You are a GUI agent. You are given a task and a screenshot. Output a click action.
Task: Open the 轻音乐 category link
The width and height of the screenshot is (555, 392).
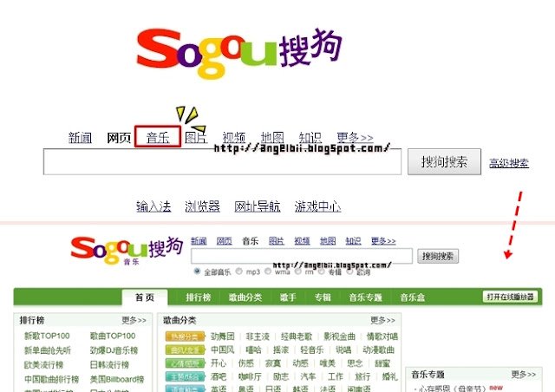tap(312, 350)
